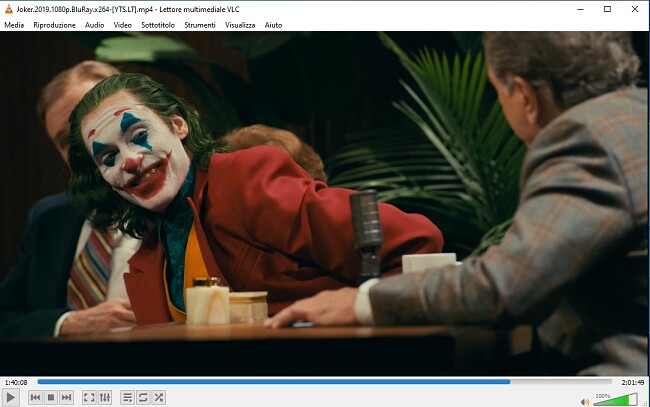Click the video playback area
Viewport: 650px width, 407px height.
324,204
